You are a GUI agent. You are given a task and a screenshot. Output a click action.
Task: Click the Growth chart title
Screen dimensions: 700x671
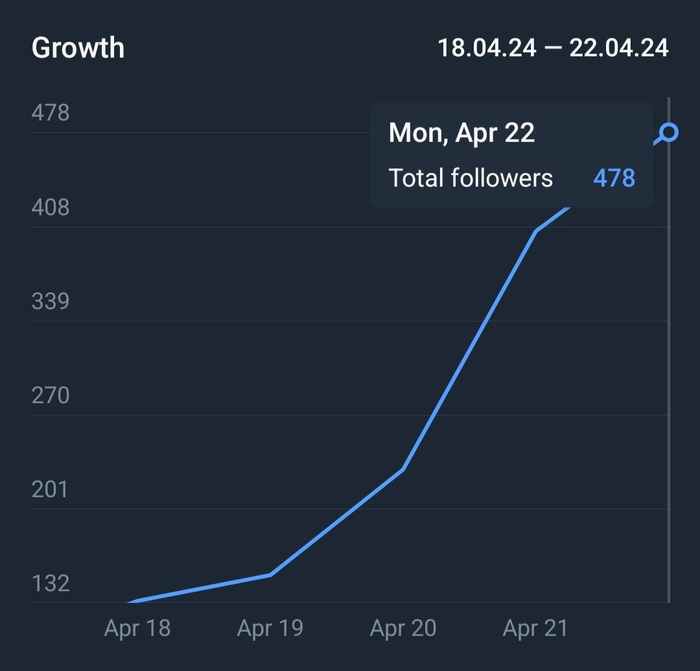coord(78,48)
